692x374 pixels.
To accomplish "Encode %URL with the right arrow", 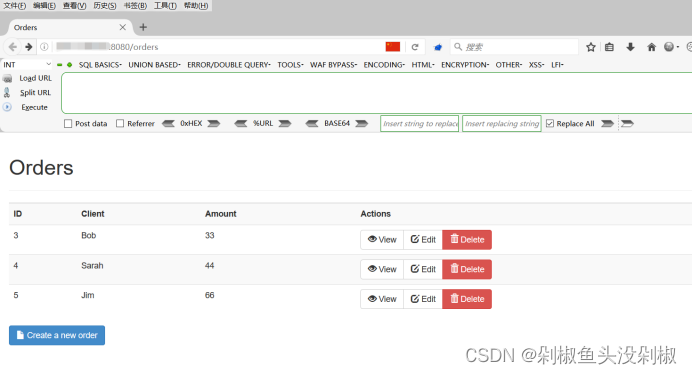I will [x=285, y=124].
